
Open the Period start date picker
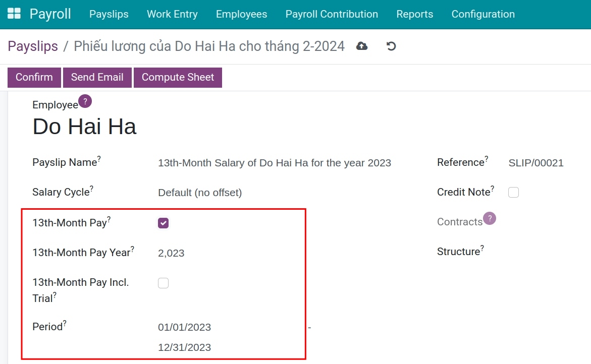click(185, 327)
